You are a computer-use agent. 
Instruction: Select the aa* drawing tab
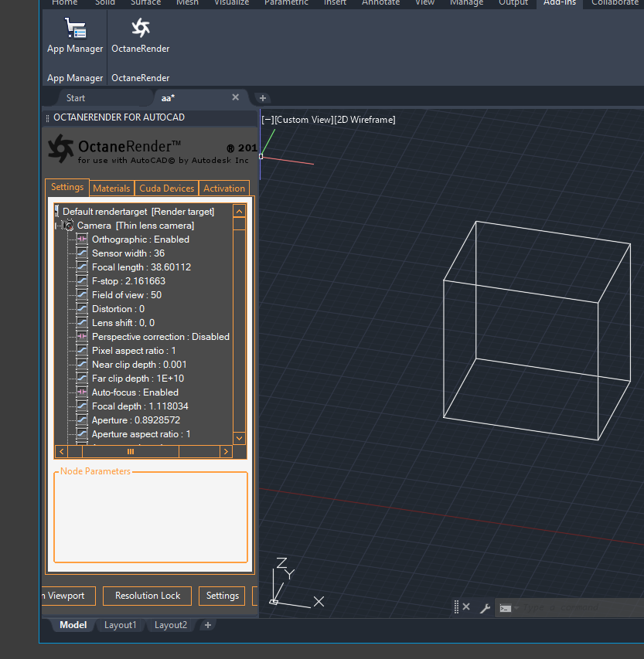169,98
